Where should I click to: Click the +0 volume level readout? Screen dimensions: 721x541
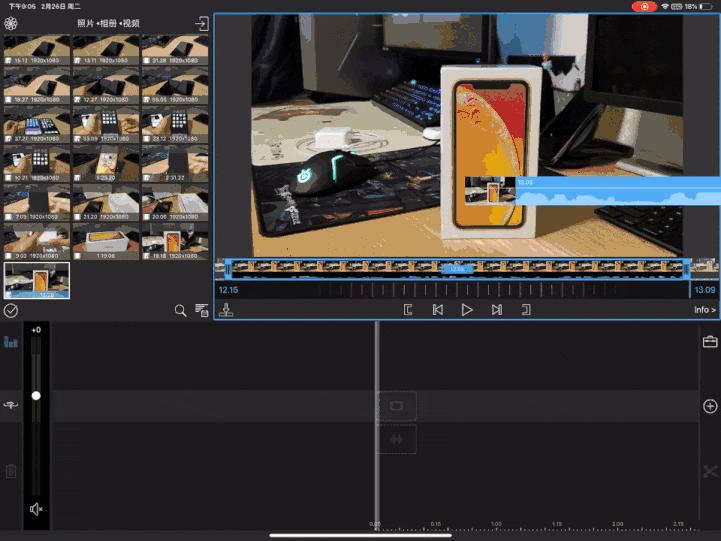[x=36, y=330]
